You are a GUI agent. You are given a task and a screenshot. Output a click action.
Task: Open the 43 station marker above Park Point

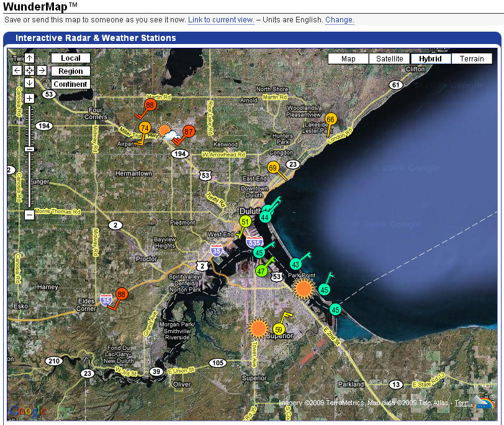point(295,264)
